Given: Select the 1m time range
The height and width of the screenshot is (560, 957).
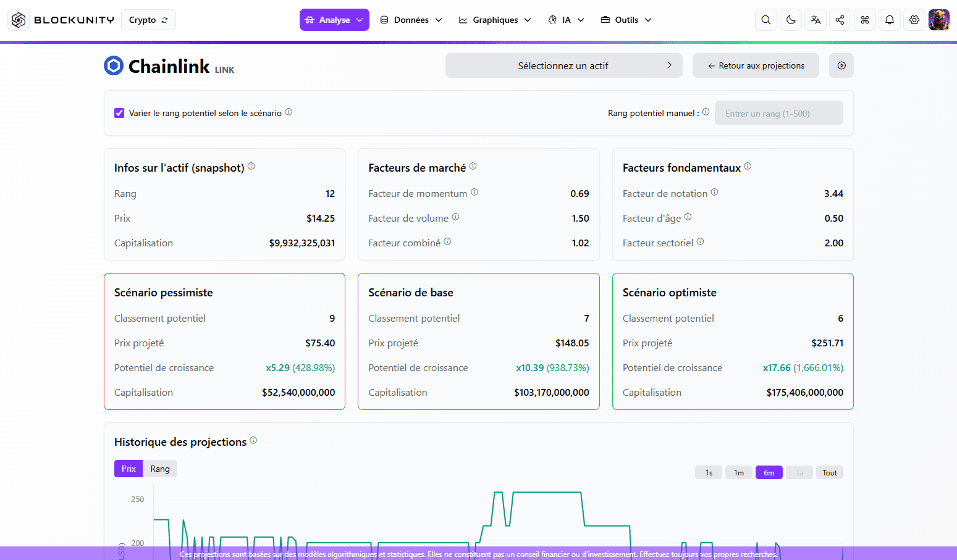Looking at the screenshot, I should (739, 472).
